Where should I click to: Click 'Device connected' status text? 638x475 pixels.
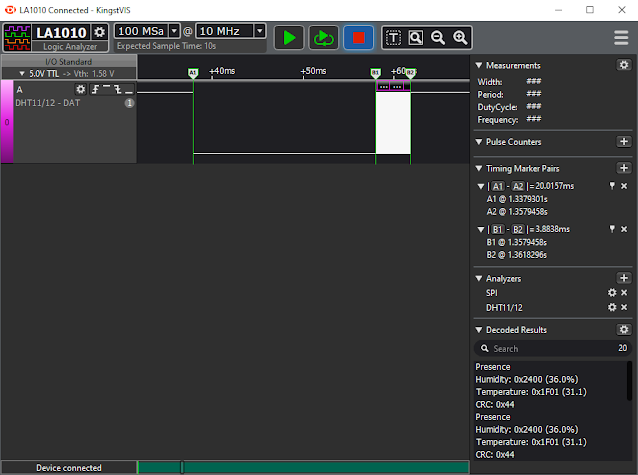click(69, 468)
